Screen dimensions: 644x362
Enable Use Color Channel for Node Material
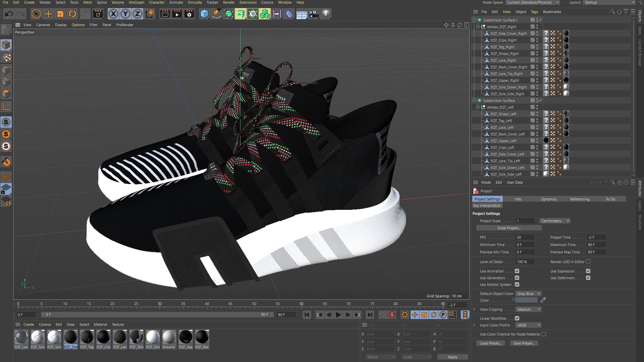click(x=544, y=334)
